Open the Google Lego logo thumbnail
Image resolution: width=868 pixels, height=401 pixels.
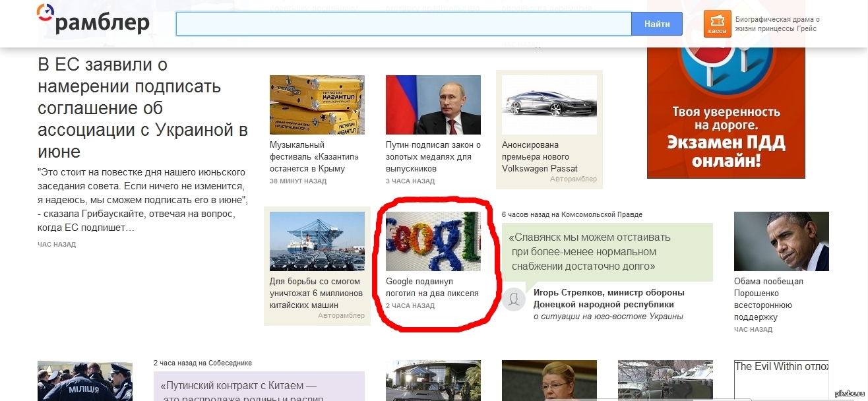pyautogui.click(x=433, y=241)
